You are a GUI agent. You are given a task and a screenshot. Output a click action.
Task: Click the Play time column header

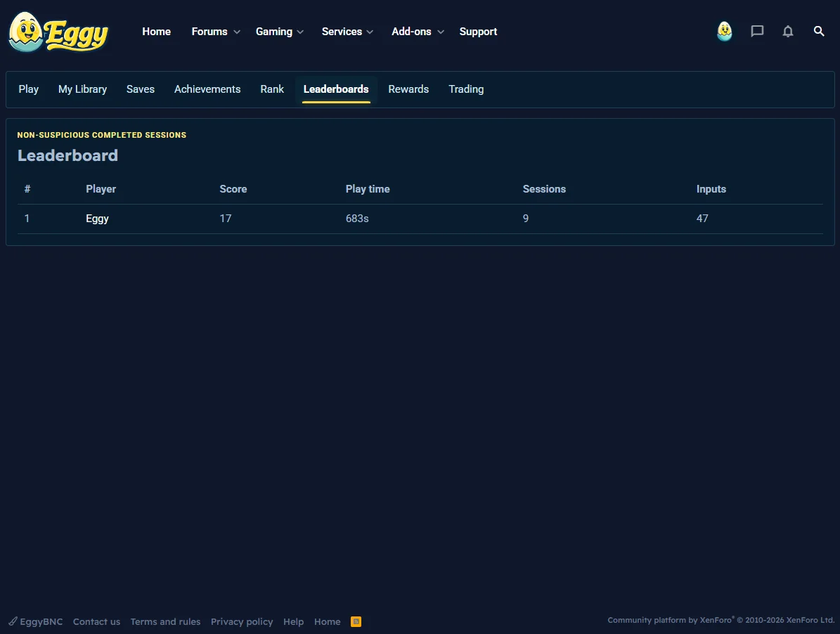(x=368, y=189)
